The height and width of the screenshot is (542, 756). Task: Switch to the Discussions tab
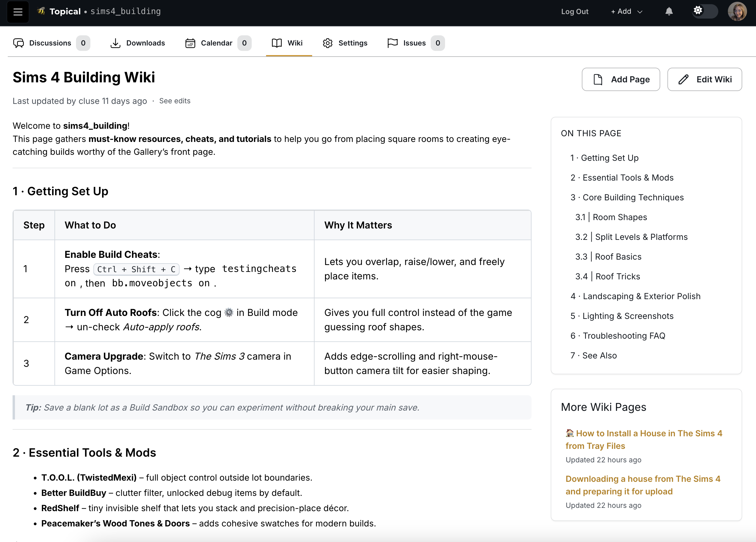tap(52, 43)
